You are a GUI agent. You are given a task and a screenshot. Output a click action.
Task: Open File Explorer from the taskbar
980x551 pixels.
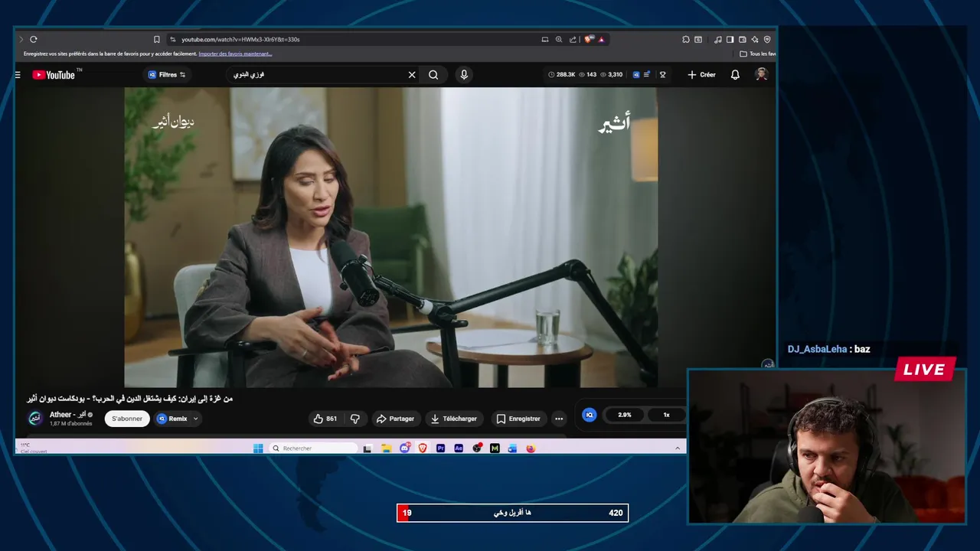pyautogui.click(x=387, y=448)
